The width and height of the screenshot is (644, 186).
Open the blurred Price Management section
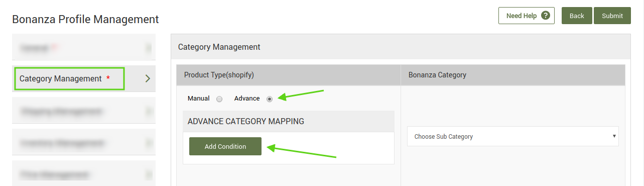(84, 174)
